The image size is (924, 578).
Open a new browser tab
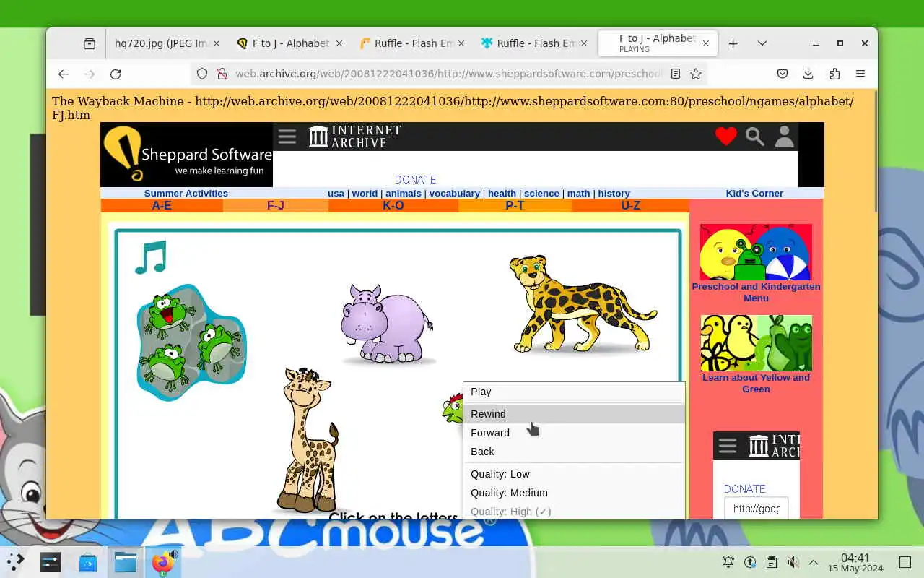(x=733, y=43)
